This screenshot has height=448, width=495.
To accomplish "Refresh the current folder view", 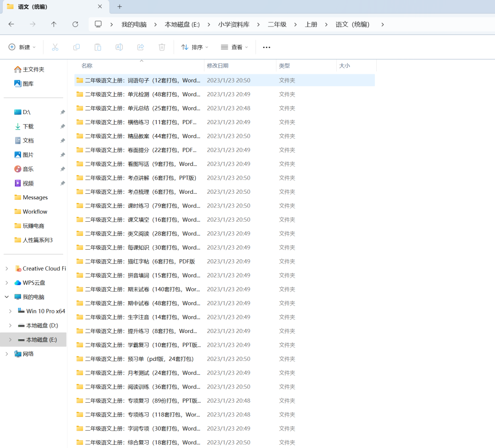I will [75, 24].
